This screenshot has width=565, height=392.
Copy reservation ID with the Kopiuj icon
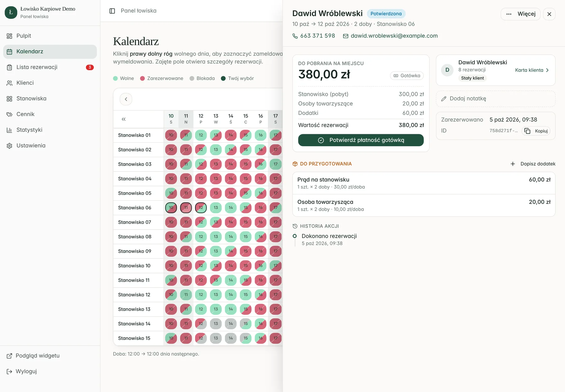pyautogui.click(x=527, y=131)
